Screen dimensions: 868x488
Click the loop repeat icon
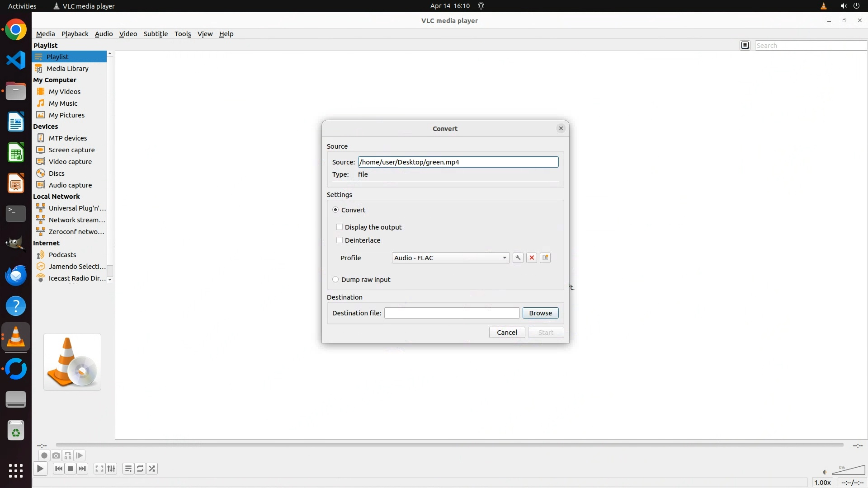(140, 469)
